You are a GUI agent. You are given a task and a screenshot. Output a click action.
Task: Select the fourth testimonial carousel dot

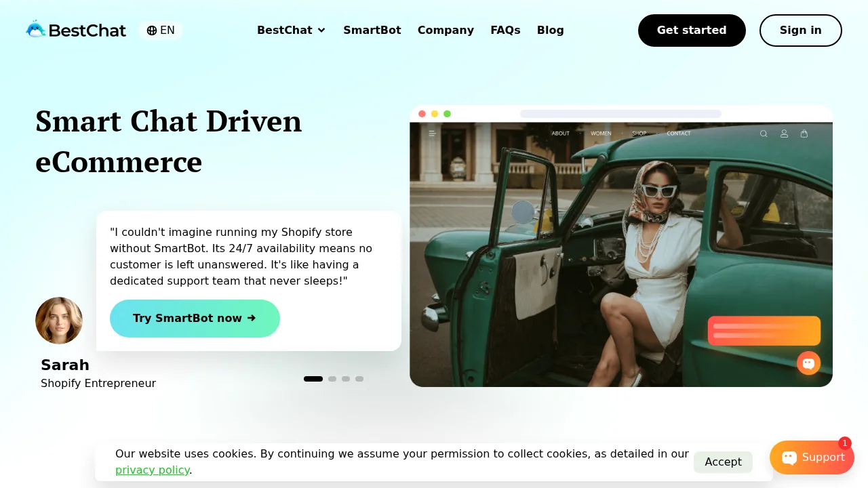click(359, 379)
